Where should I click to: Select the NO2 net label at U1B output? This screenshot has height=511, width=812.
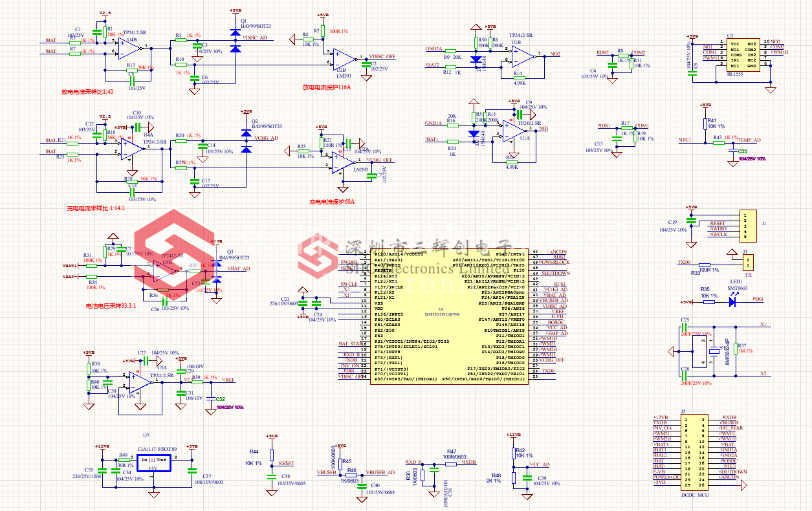pyautogui.click(x=555, y=54)
